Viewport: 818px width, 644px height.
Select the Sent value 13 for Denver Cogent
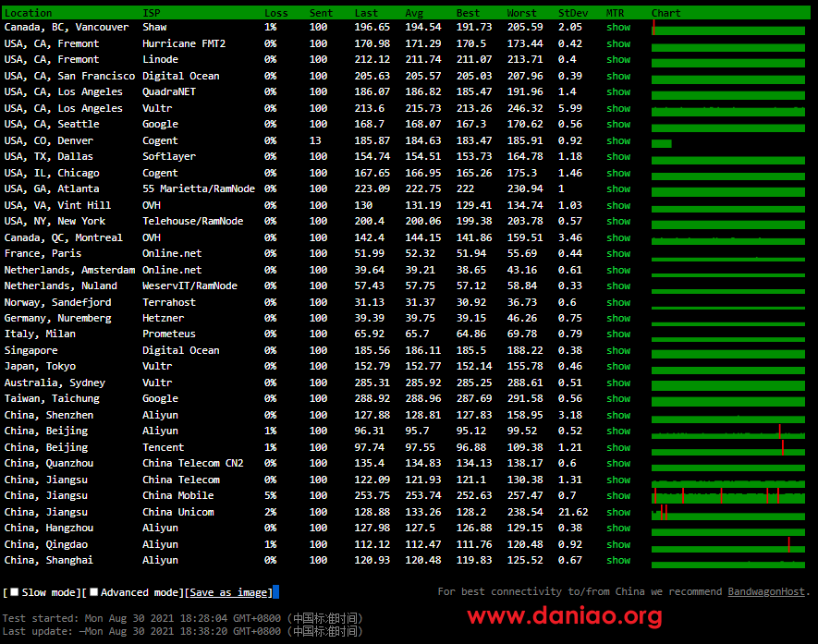tap(315, 140)
